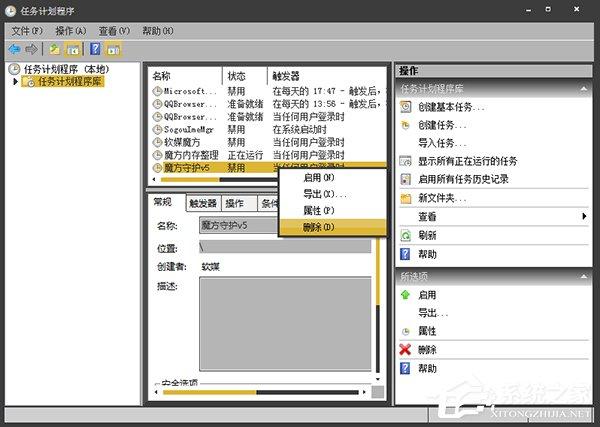Click the 创建任务 icon in actions pane
Screen dimensions: 600x427
405,125
